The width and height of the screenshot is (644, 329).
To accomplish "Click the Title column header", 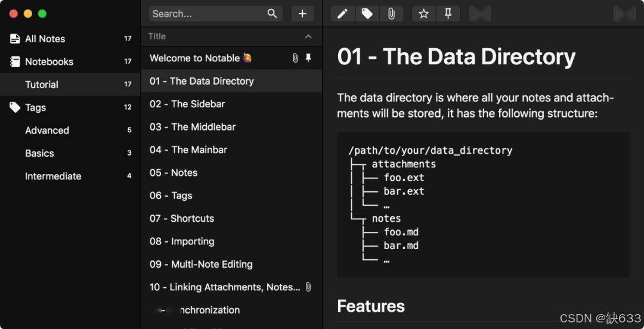I will tap(231, 36).
